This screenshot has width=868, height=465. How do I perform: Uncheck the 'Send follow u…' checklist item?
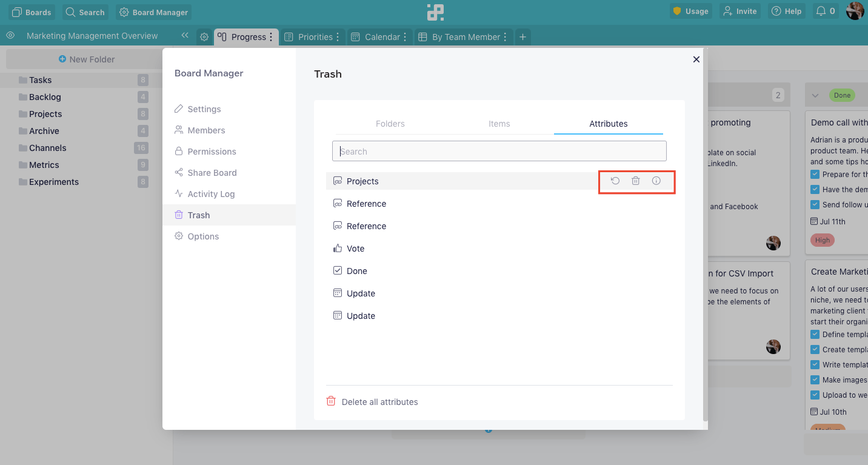pyautogui.click(x=815, y=205)
